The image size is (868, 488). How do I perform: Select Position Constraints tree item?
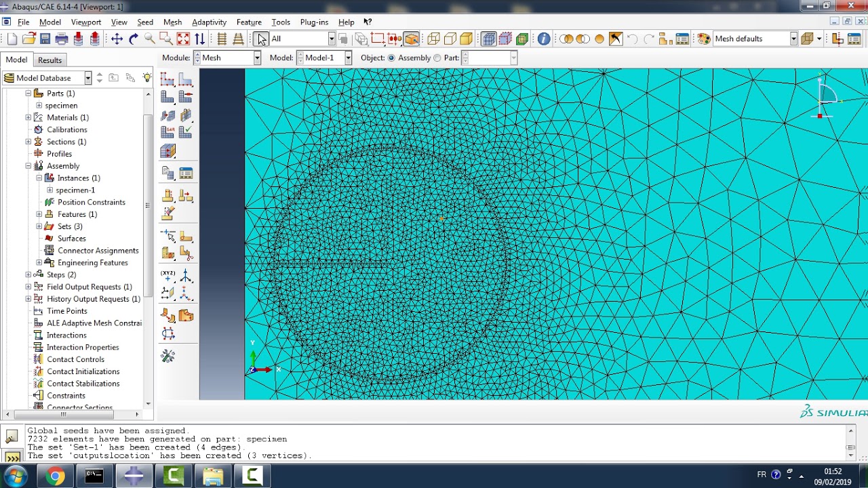tap(92, 202)
